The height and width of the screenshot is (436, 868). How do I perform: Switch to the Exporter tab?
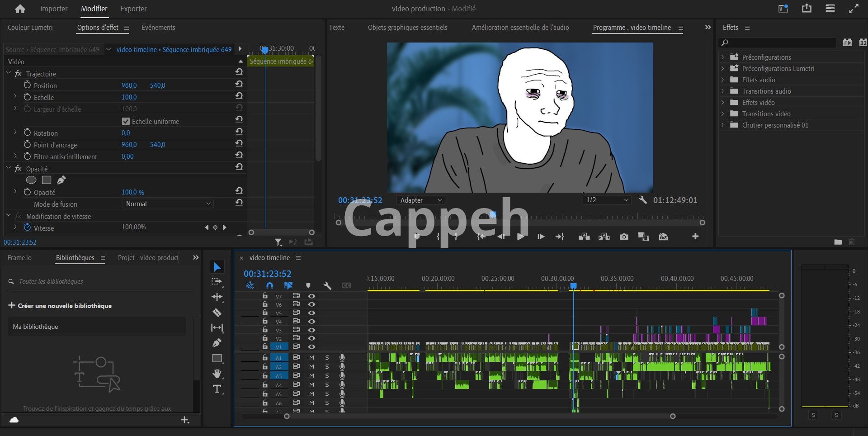(133, 9)
